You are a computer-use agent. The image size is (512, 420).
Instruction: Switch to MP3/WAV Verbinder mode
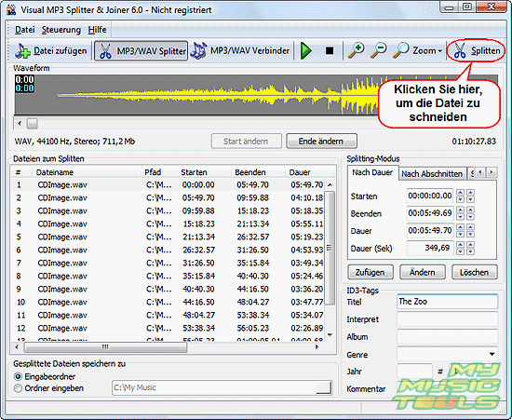tap(240, 51)
